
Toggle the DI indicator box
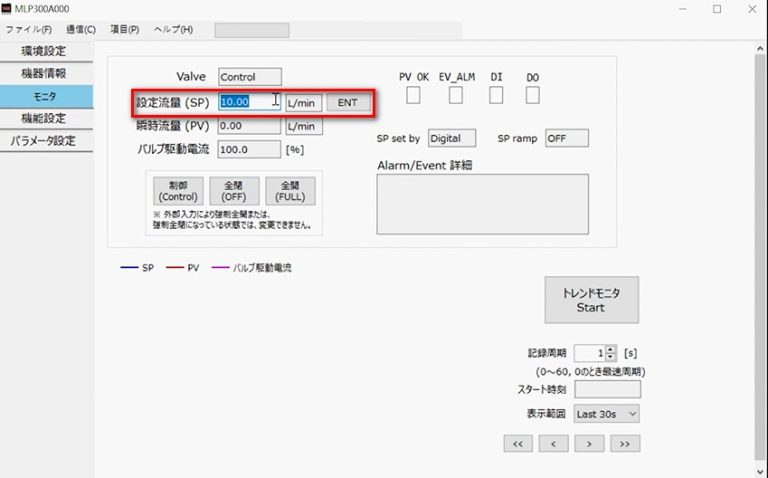click(496, 95)
